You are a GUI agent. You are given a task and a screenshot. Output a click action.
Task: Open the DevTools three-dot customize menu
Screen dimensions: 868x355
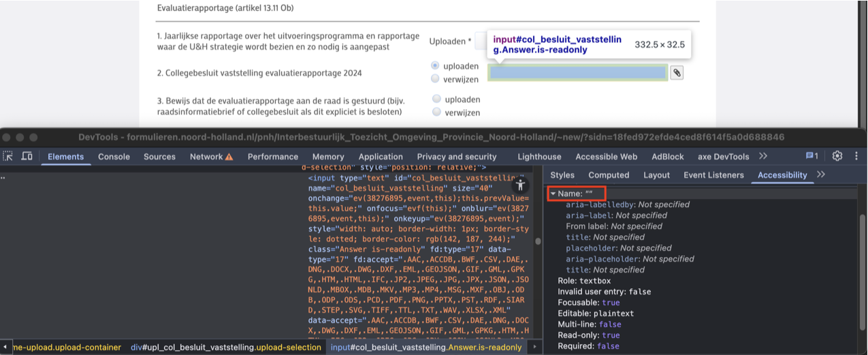[x=856, y=156]
